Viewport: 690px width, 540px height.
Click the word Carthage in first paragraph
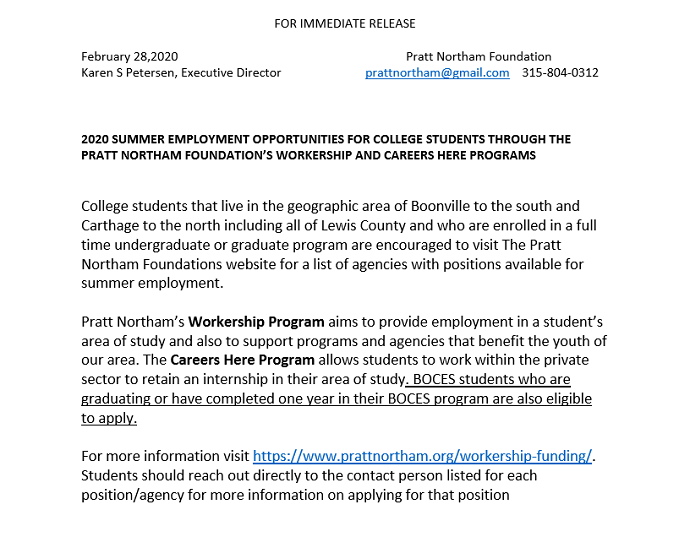click(x=110, y=225)
